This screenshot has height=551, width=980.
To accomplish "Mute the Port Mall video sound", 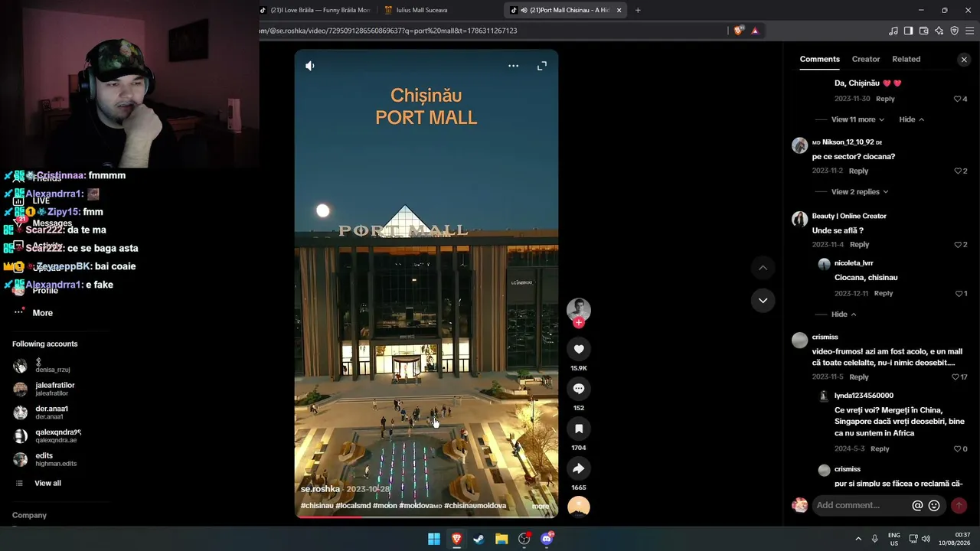I will [x=309, y=66].
